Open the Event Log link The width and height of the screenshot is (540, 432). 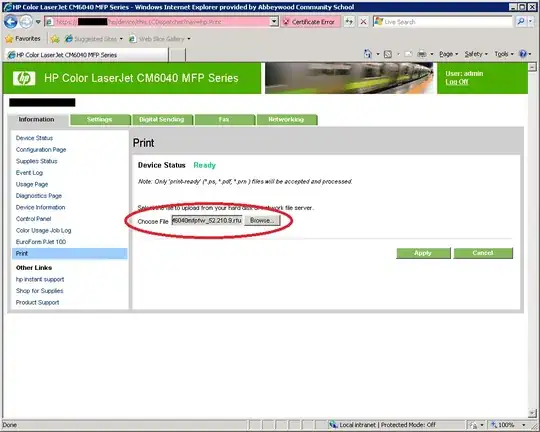coord(29,173)
